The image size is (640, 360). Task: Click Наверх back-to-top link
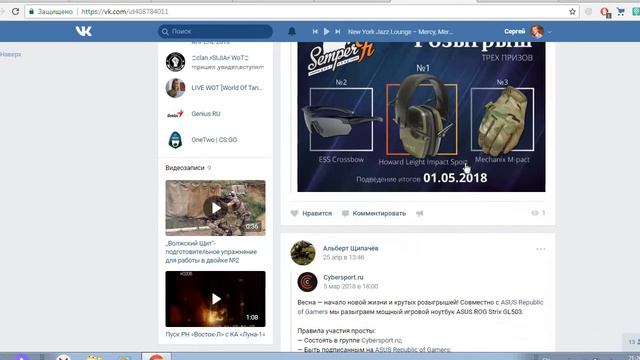tap(10, 54)
